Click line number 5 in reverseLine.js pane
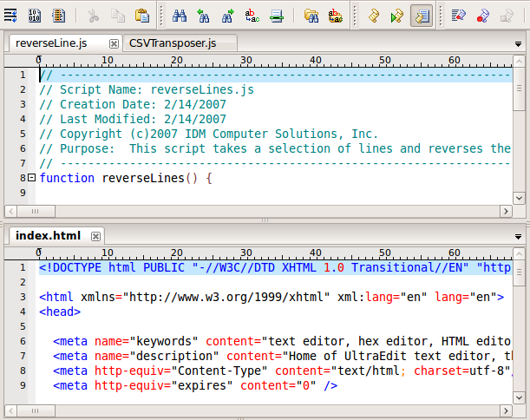 point(23,134)
